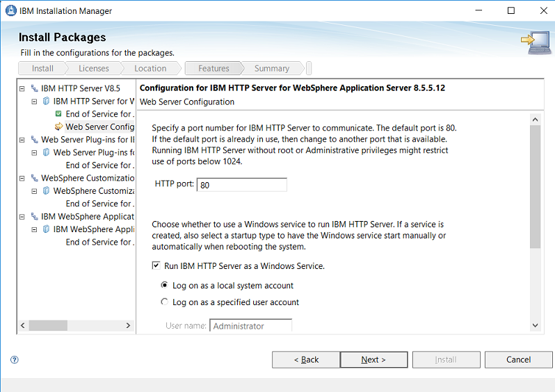Open help via question mark icon
This screenshot has width=555, height=392.
click(15, 360)
